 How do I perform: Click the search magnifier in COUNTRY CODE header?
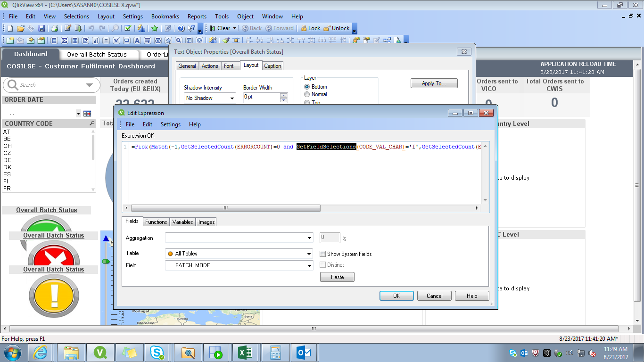92,123
